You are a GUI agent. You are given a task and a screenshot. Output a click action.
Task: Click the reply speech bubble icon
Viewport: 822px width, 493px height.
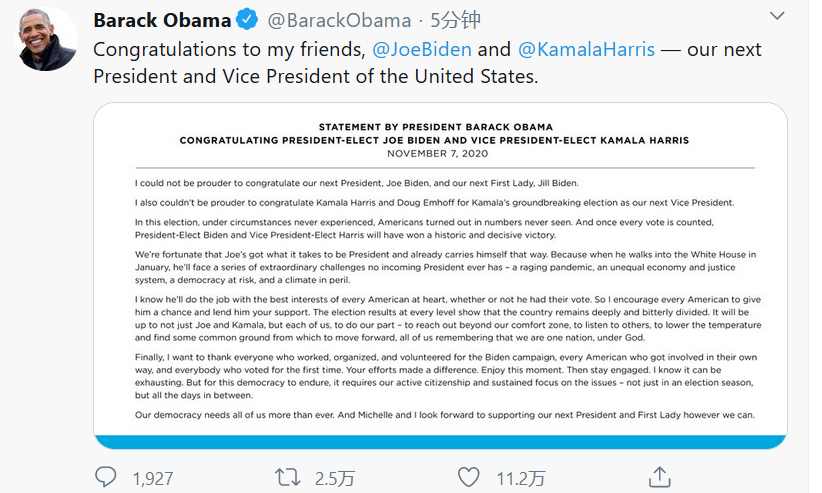[107, 477]
